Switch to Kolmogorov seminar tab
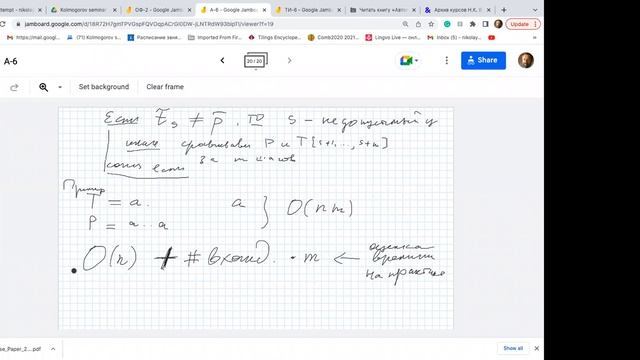 (83, 10)
